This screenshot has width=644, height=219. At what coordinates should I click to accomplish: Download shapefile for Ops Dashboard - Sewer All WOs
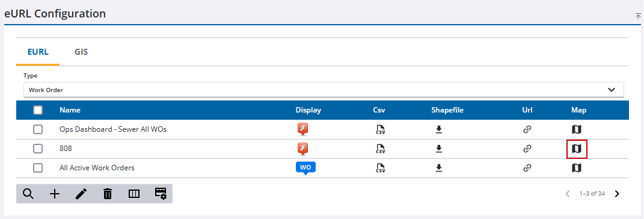pyautogui.click(x=438, y=129)
